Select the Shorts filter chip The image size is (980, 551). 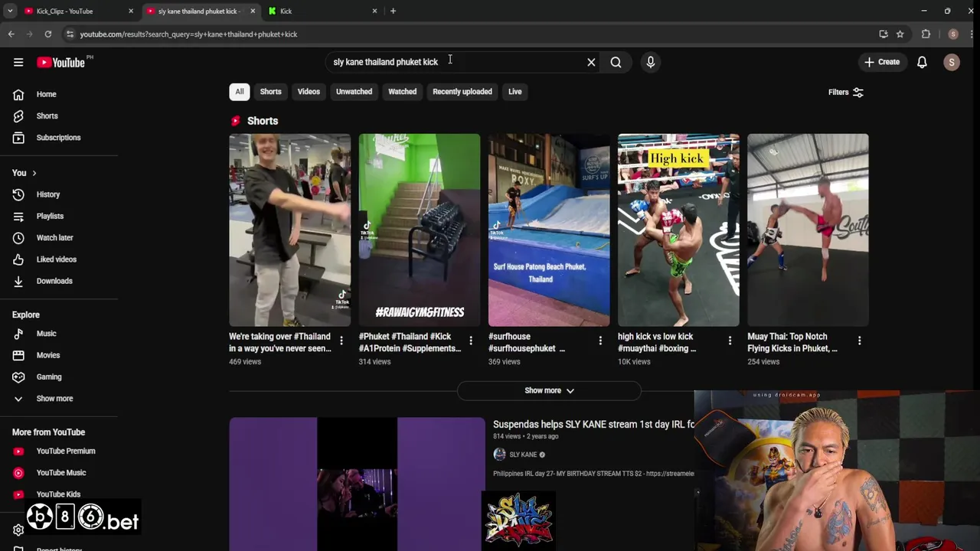click(270, 92)
